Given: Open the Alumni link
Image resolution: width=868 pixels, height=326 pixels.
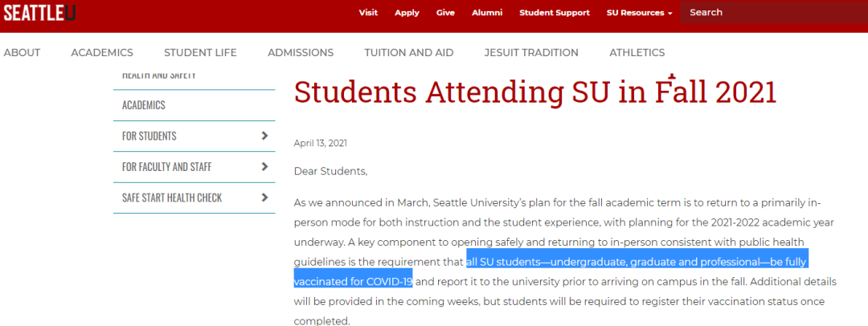Looking at the screenshot, I should [x=487, y=13].
